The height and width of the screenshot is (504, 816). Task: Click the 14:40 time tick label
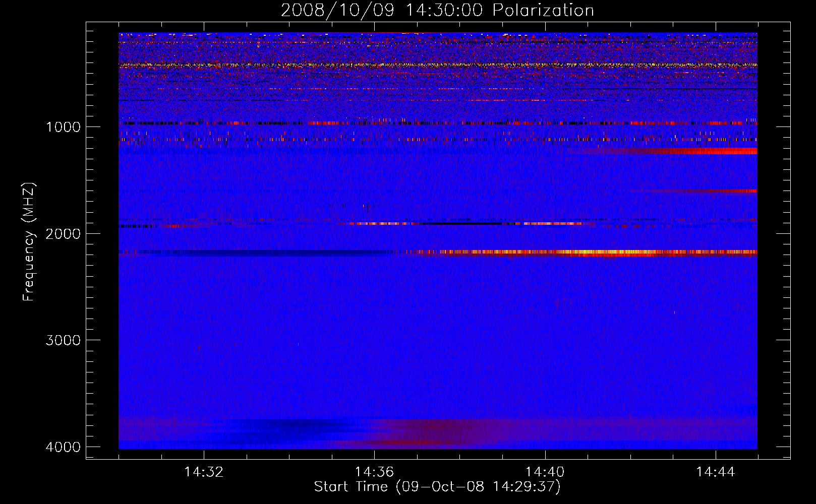click(545, 472)
